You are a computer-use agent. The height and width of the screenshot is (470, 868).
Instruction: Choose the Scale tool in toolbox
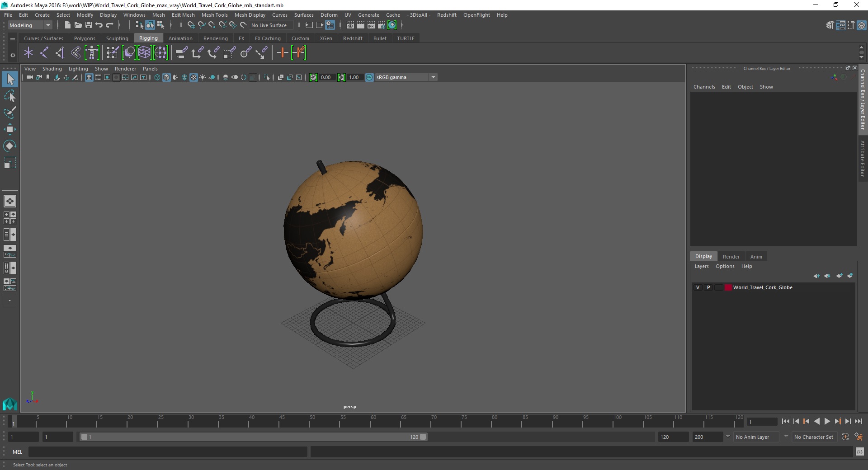[10, 163]
